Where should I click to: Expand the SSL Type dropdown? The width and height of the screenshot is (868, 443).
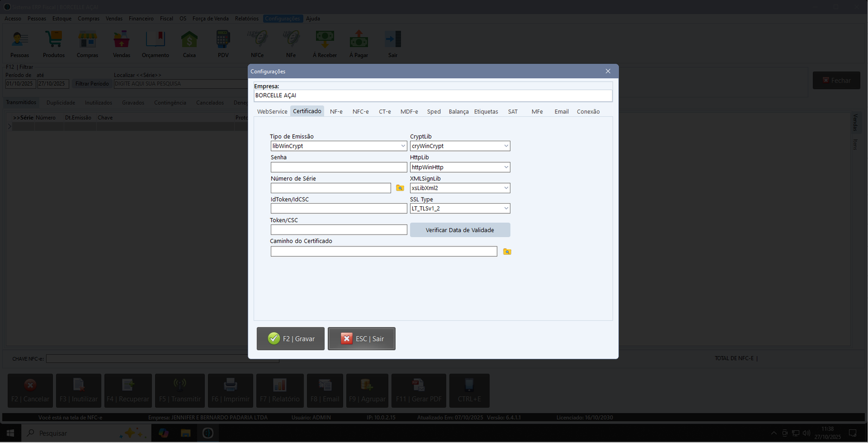tap(506, 208)
